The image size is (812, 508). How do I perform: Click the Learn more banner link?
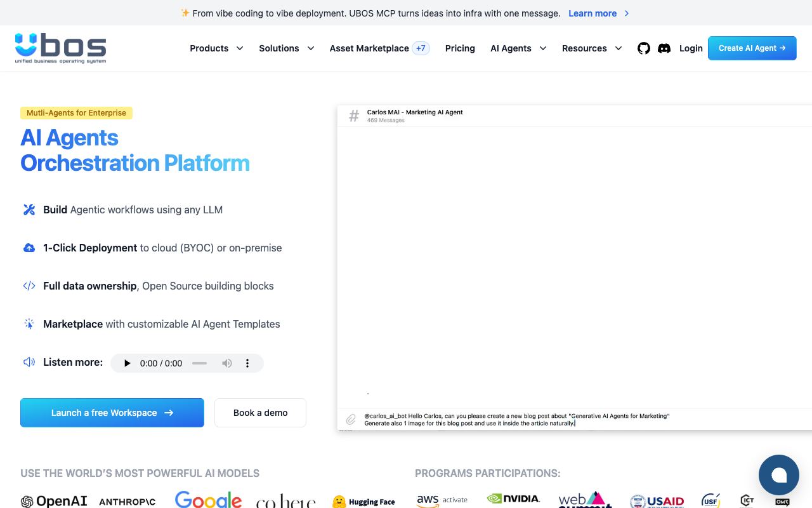593,13
